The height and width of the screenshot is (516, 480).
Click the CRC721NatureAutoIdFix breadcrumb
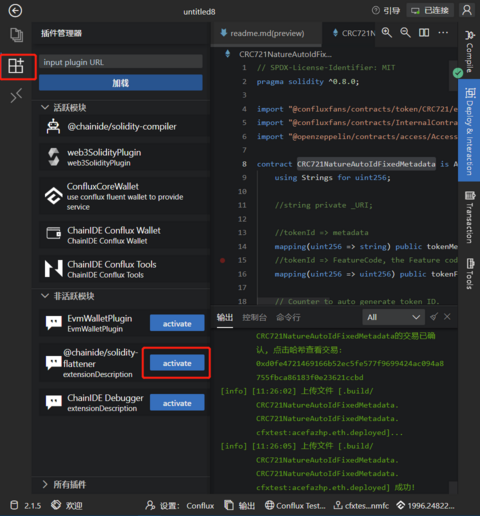pos(285,54)
